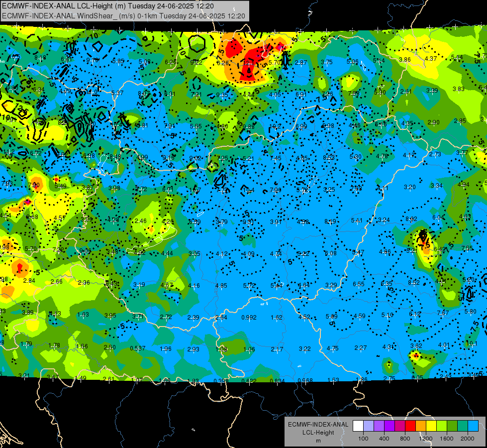The width and height of the screenshot is (487, 448).
Task: Click the map value 0.834
Action: 277,381
